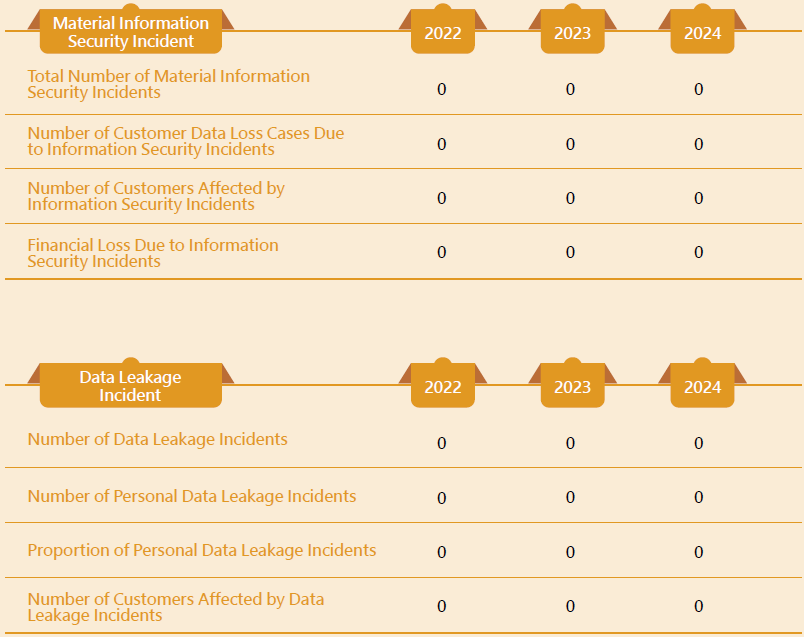Click 2024 value for Proportion of Personal Data Leakage
This screenshot has width=804, height=637.
coord(698,552)
